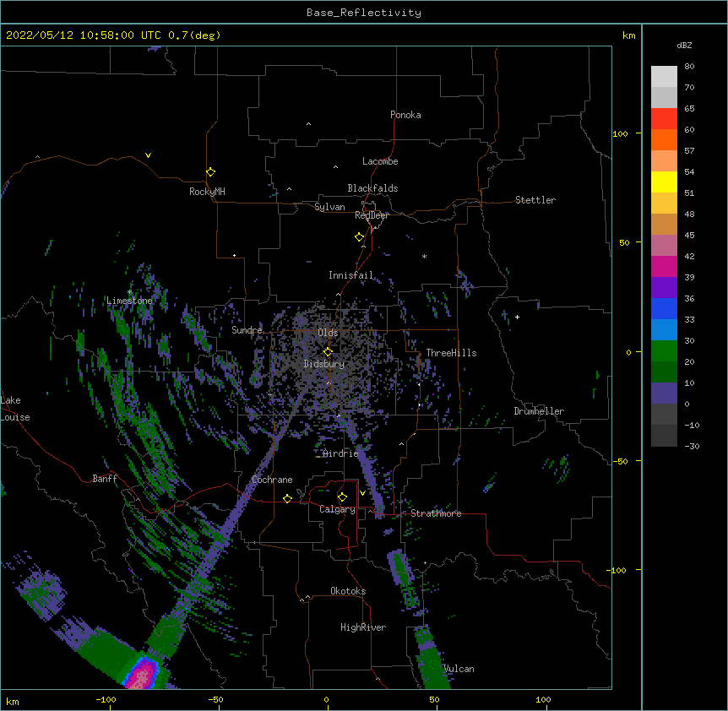Click the Innisfail city label

[351, 275]
